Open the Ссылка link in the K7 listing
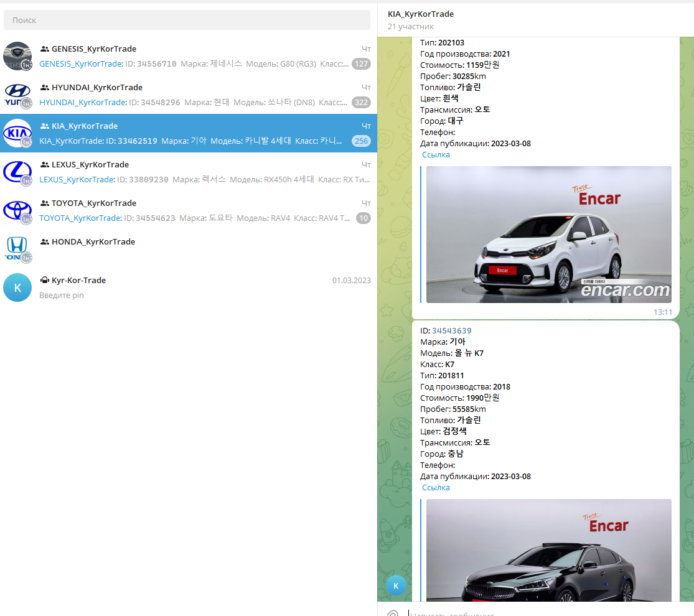 (x=436, y=487)
